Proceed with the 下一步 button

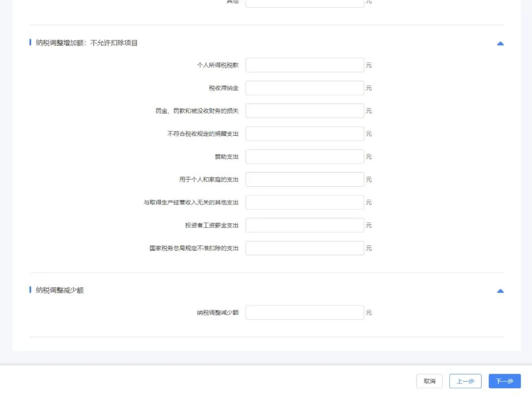point(504,381)
